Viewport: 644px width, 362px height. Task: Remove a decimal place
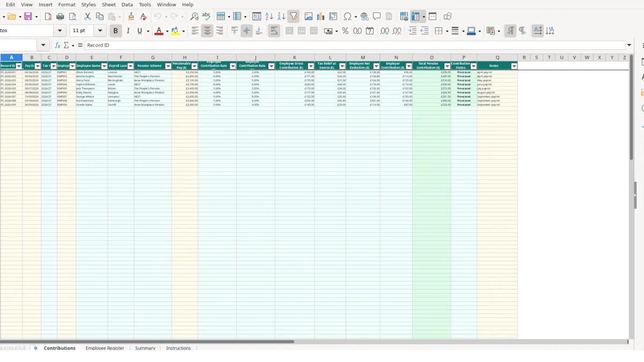(397, 31)
